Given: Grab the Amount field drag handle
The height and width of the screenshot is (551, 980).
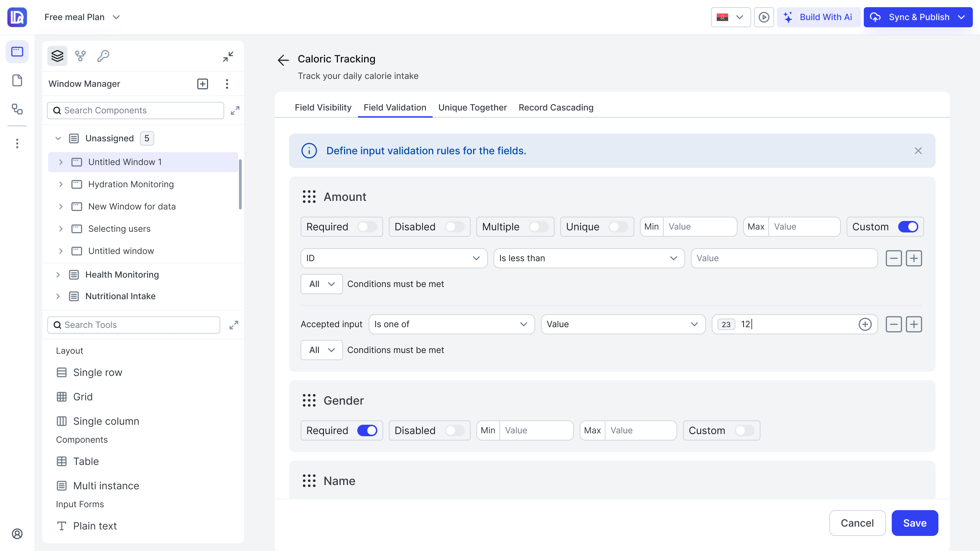Looking at the screenshot, I should click(309, 197).
